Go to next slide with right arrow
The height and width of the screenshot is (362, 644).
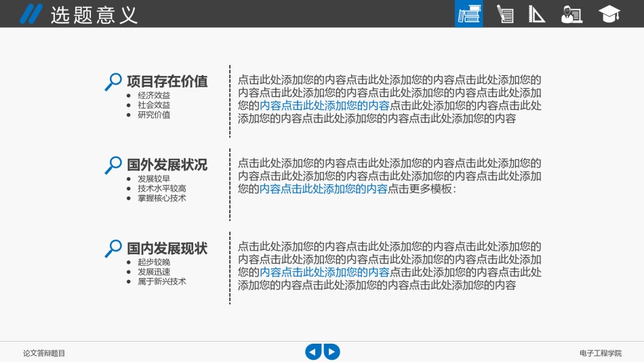[x=332, y=352]
